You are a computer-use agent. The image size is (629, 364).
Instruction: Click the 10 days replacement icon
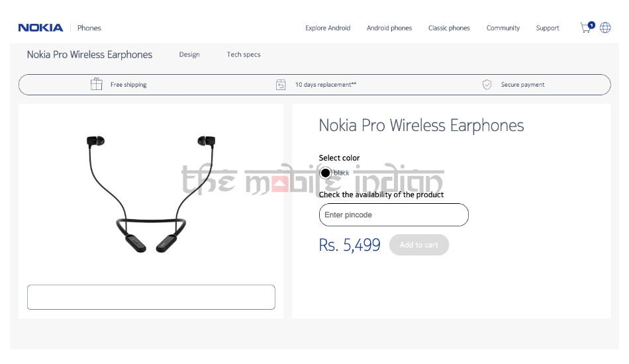pyautogui.click(x=281, y=85)
